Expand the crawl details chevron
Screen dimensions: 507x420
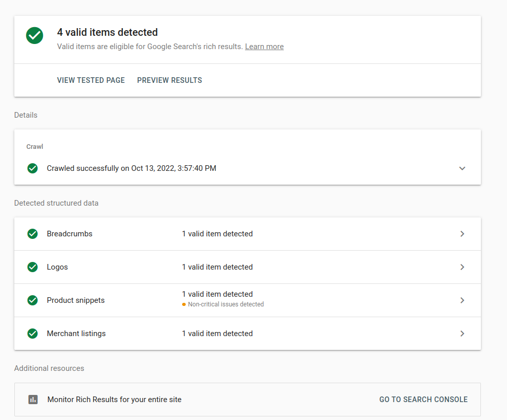pyautogui.click(x=462, y=168)
